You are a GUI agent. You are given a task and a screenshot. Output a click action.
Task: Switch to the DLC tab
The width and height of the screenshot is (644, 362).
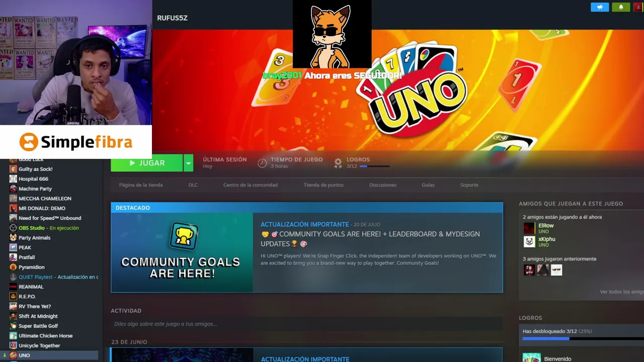193,185
